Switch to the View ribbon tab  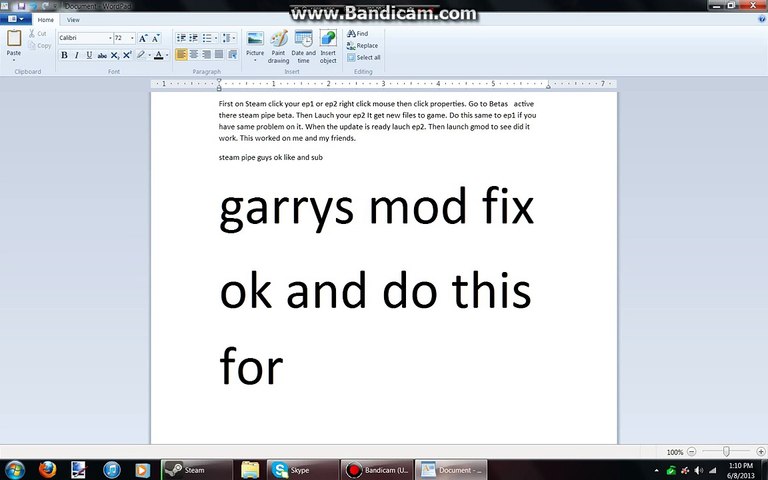click(73, 20)
